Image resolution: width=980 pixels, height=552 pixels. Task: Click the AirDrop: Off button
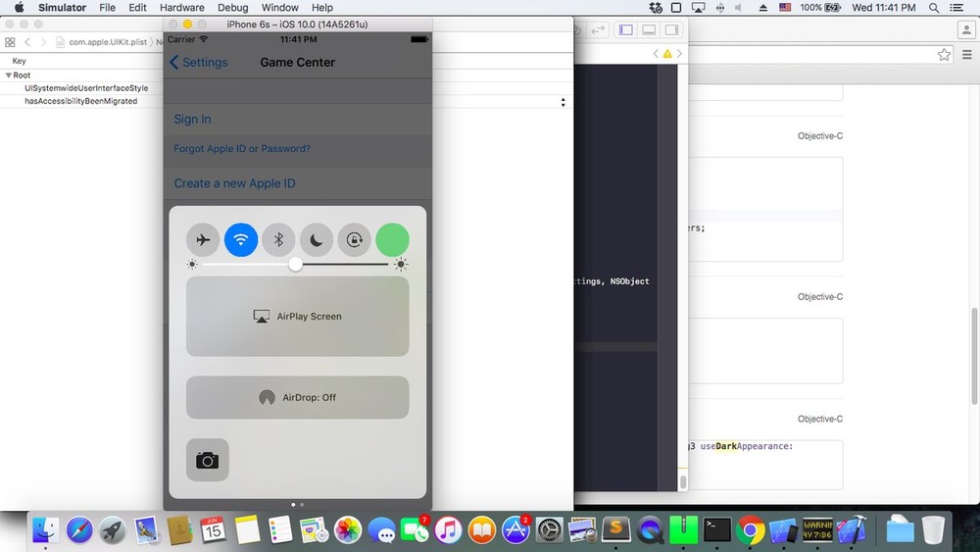(297, 397)
